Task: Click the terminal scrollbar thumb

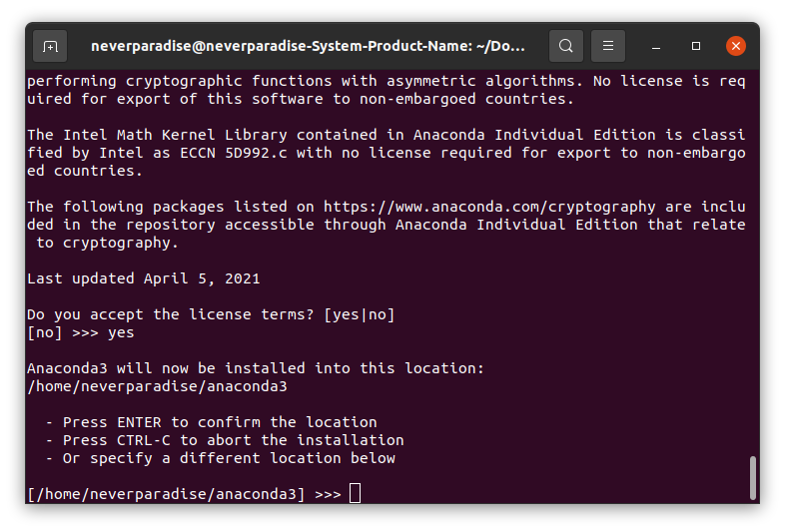Action: tap(752, 477)
